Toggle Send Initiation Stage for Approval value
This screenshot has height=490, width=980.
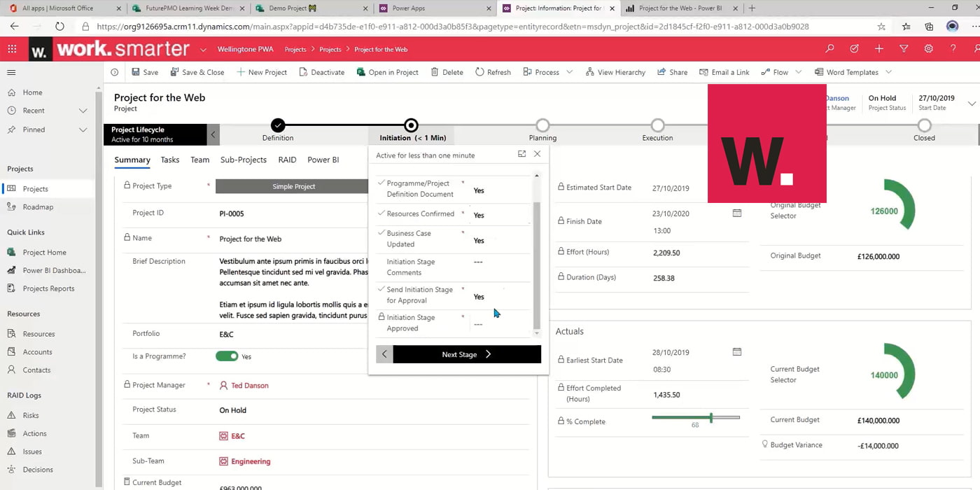(479, 297)
